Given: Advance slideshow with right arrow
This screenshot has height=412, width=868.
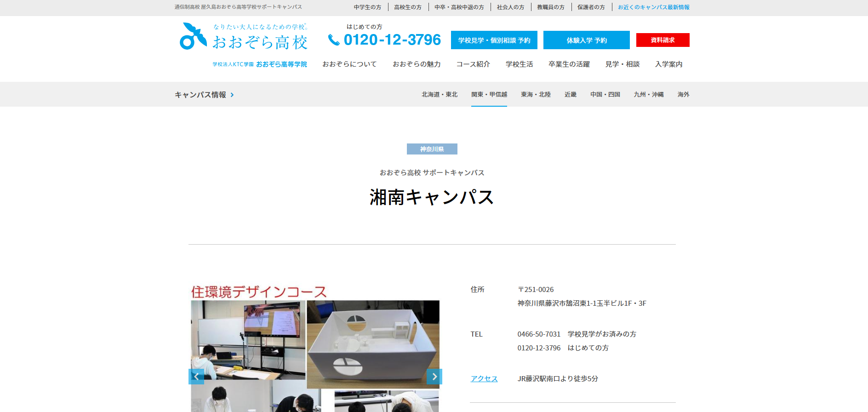Looking at the screenshot, I should pyautogui.click(x=434, y=377).
